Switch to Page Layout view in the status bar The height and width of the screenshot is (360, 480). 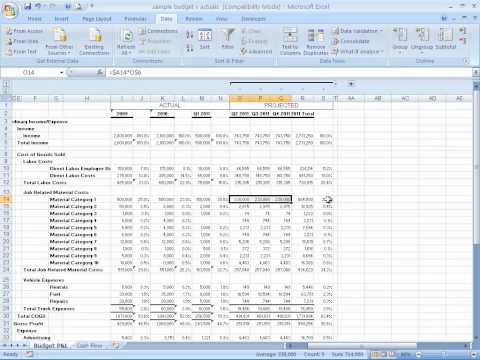pyautogui.click(x=383, y=354)
